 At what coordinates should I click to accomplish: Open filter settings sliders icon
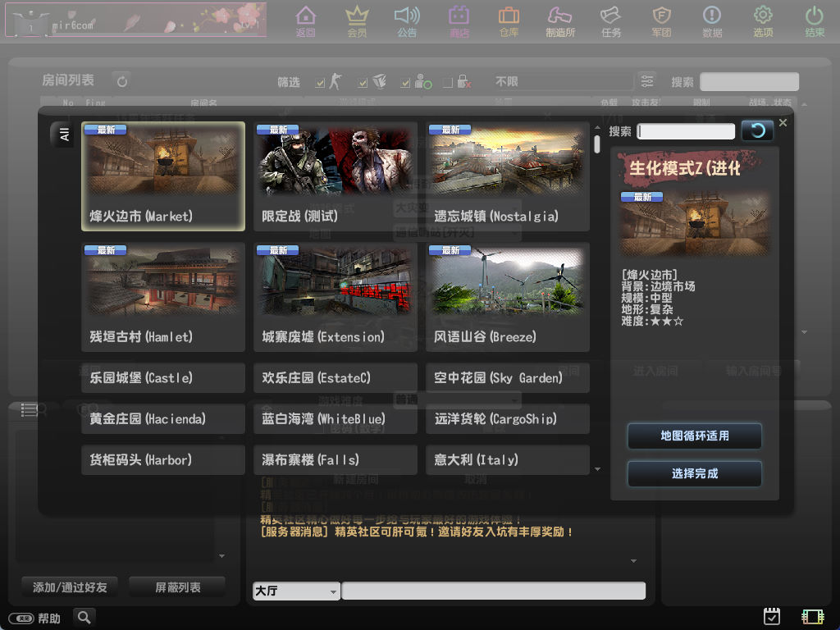647,81
